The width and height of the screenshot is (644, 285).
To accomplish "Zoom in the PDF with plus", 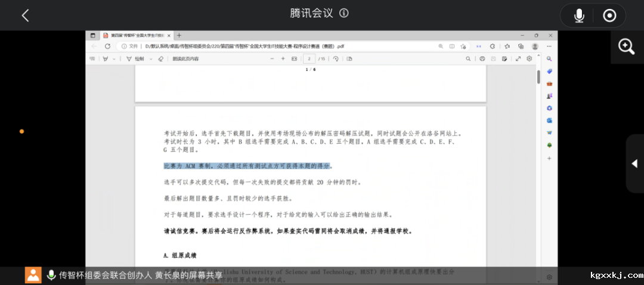I will click(283, 58).
